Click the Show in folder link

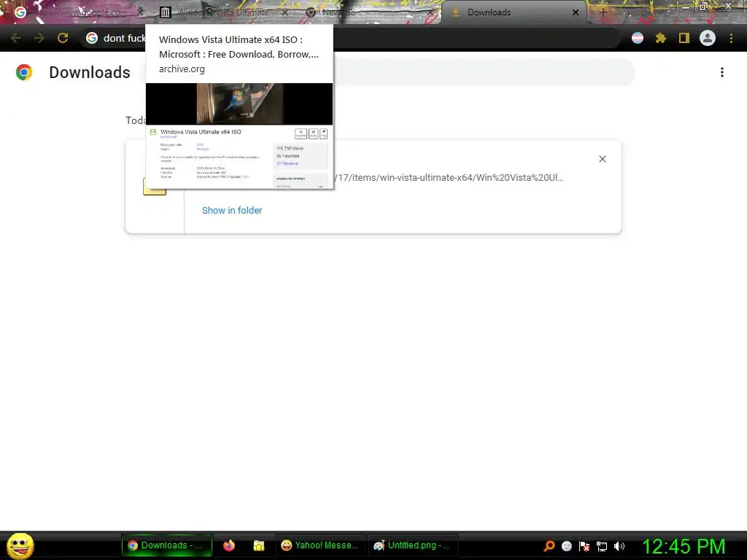tap(232, 211)
